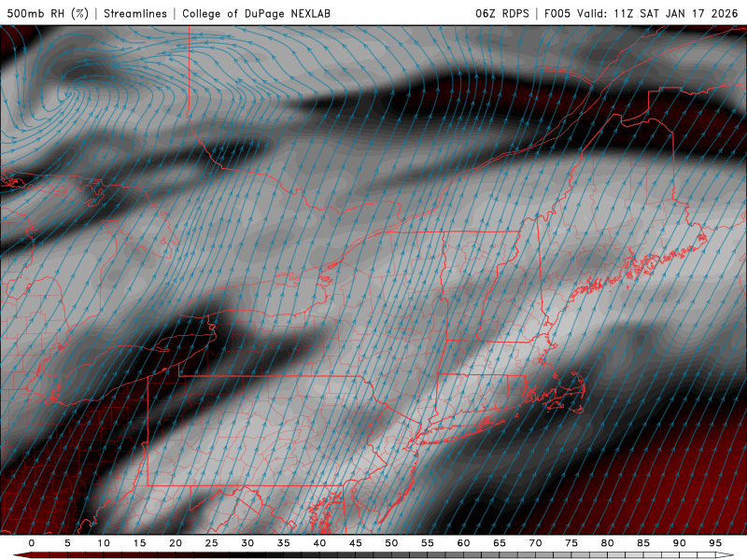Click the colorbar label "30"

click(247, 543)
